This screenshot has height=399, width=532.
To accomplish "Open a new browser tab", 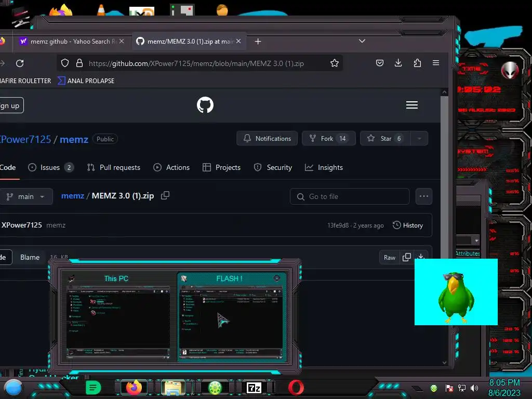I will 258,42.
